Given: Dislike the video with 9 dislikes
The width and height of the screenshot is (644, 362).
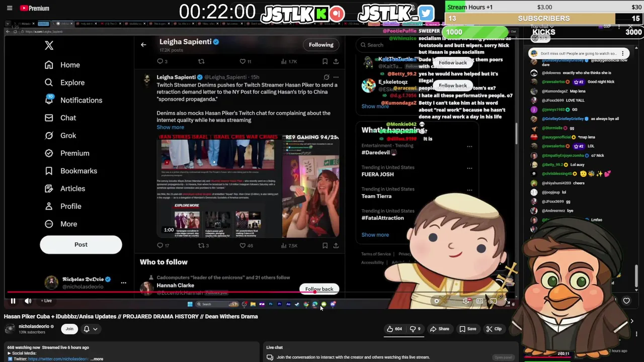Looking at the screenshot, I should tap(416, 329).
